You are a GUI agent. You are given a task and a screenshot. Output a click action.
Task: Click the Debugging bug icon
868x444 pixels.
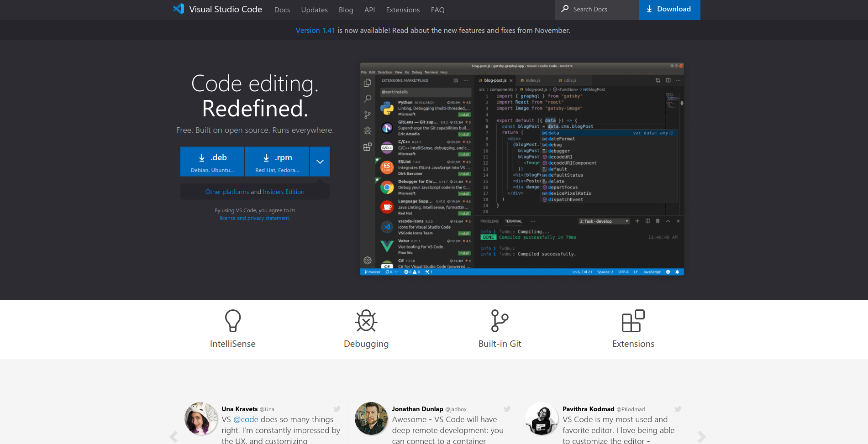[366, 321]
